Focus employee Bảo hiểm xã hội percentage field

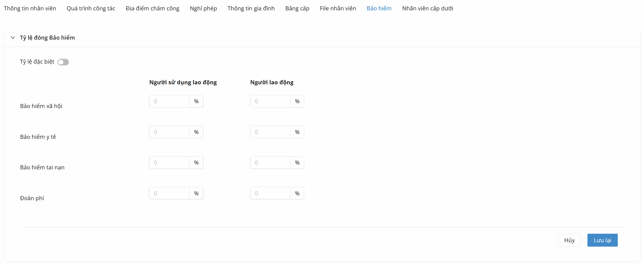[x=270, y=101]
